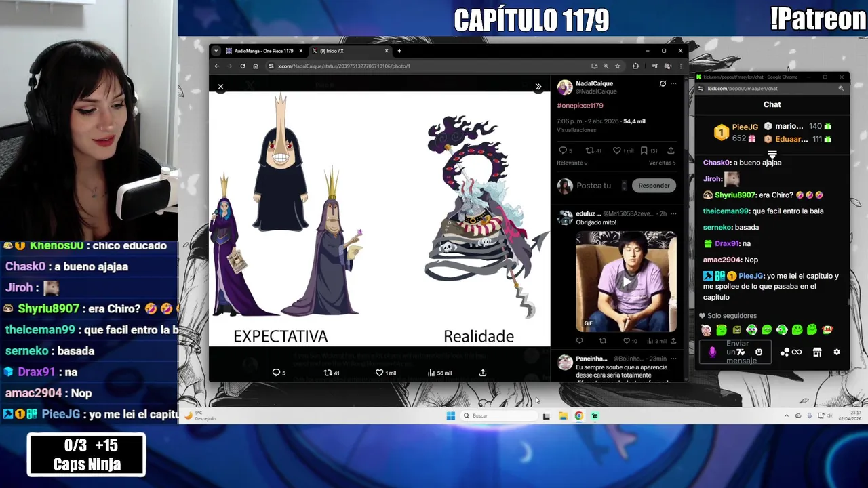This screenshot has height=488, width=868.
Task: Open Ver citas link
Action: point(662,163)
